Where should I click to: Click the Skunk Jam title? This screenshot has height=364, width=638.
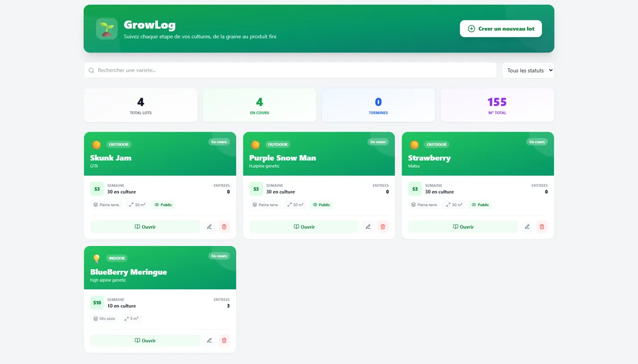[111, 158]
